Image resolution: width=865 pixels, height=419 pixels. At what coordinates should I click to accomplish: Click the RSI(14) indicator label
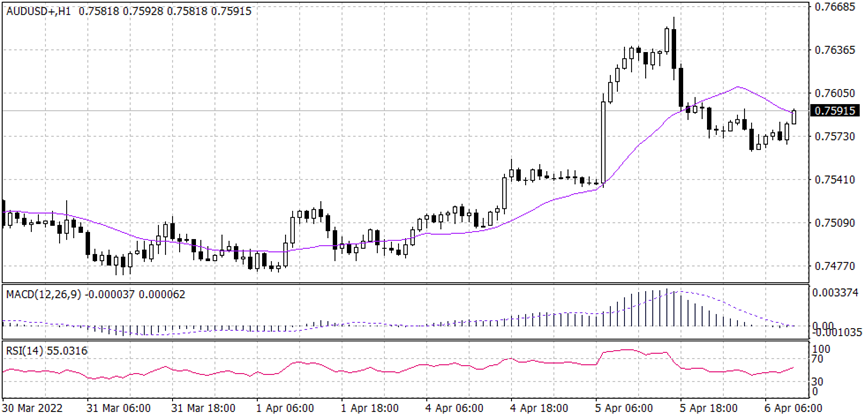[25, 349]
